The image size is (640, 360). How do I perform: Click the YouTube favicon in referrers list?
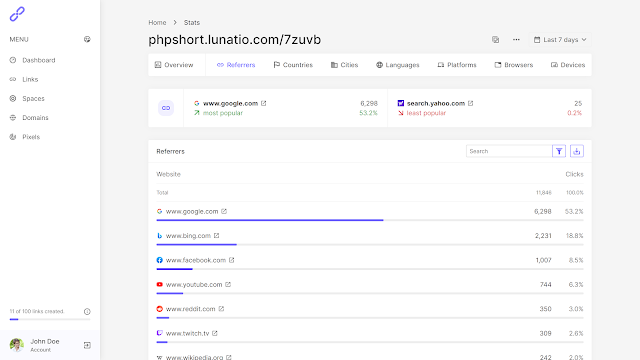[x=160, y=284]
